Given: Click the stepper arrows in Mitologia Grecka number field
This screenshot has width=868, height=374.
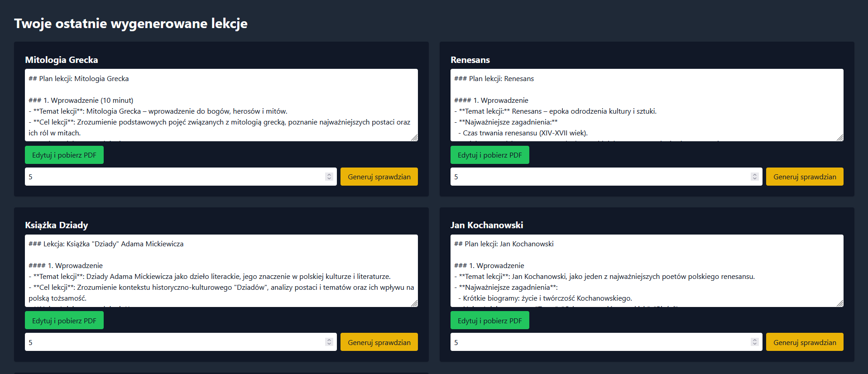Looking at the screenshot, I should click(x=329, y=177).
